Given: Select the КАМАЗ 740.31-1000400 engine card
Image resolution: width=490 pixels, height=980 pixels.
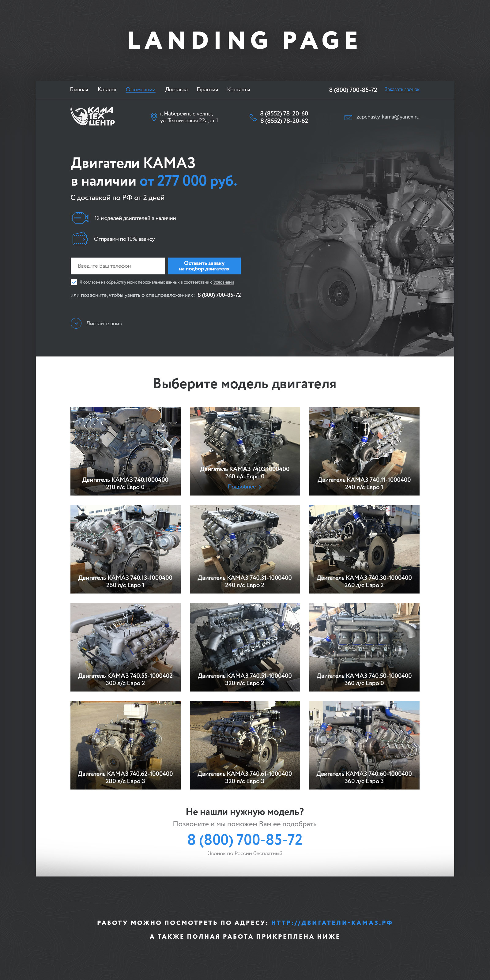Looking at the screenshot, I should pos(245,549).
